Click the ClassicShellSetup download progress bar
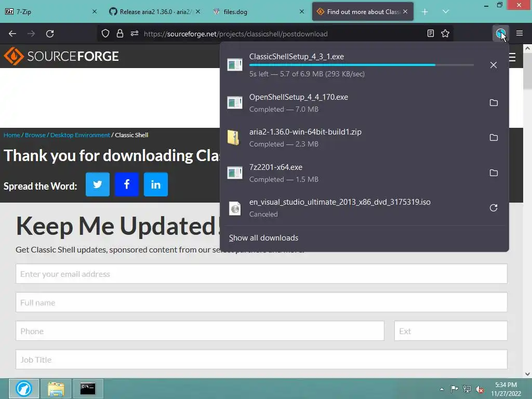Image resolution: width=532 pixels, height=399 pixels. 362,65
